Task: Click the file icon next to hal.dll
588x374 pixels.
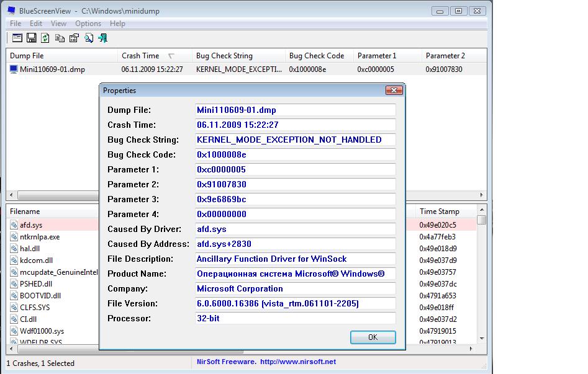Action: [x=14, y=249]
